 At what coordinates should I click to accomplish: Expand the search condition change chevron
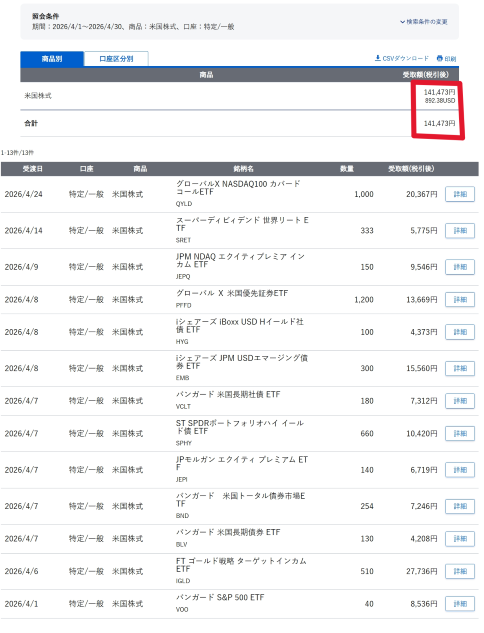402,22
